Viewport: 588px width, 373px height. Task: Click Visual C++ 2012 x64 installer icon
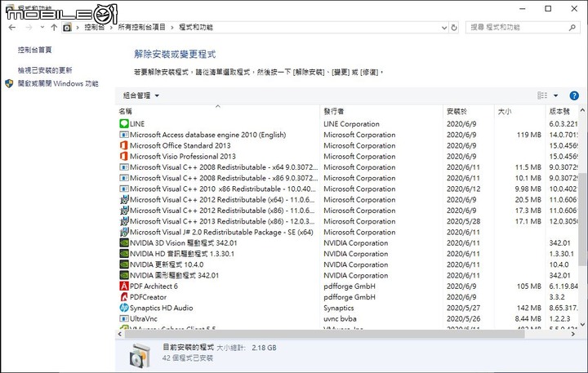[x=124, y=200]
